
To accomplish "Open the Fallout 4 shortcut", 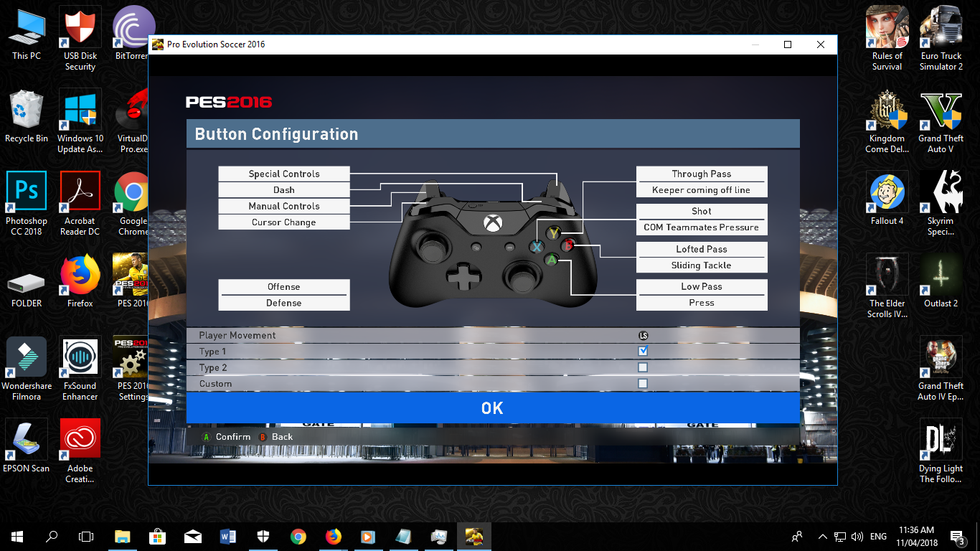I will (x=887, y=198).
